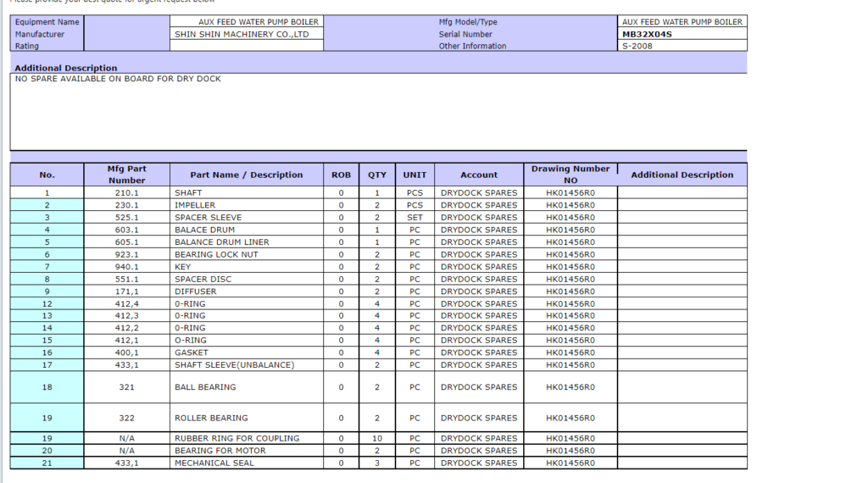Click the S-2008 Other Information field
868x483 pixels.
click(x=682, y=47)
